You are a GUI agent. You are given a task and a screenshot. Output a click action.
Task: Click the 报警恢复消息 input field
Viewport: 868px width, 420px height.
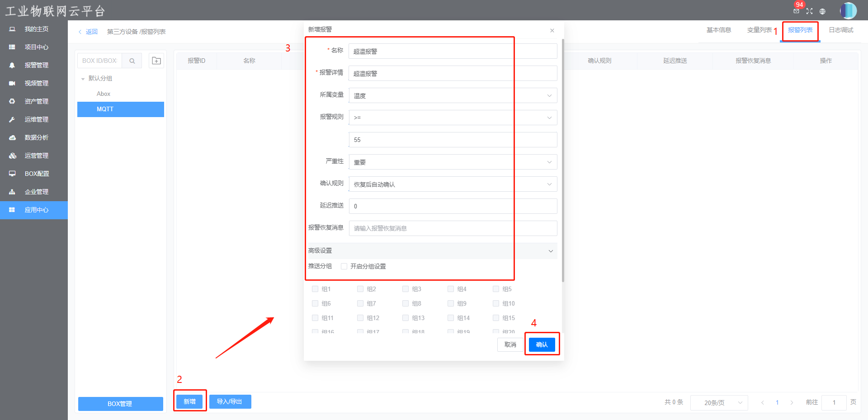click(453, 228)
